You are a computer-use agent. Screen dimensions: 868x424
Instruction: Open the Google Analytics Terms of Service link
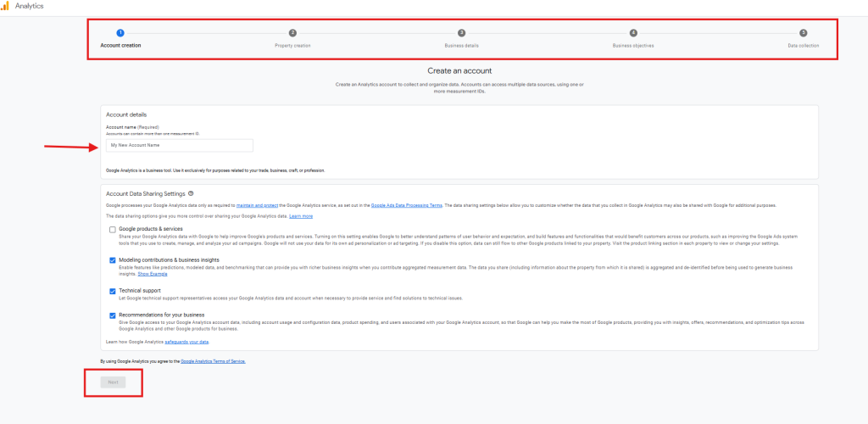213,361
